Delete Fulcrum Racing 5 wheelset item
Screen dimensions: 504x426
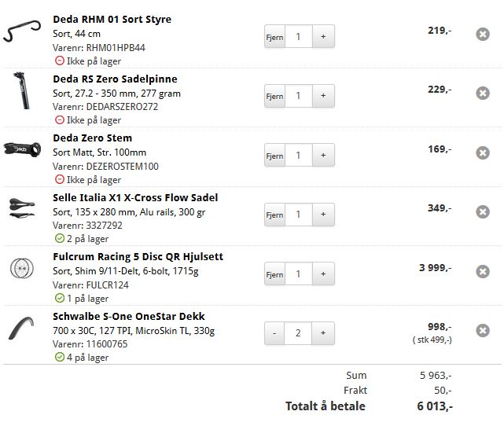483,272
